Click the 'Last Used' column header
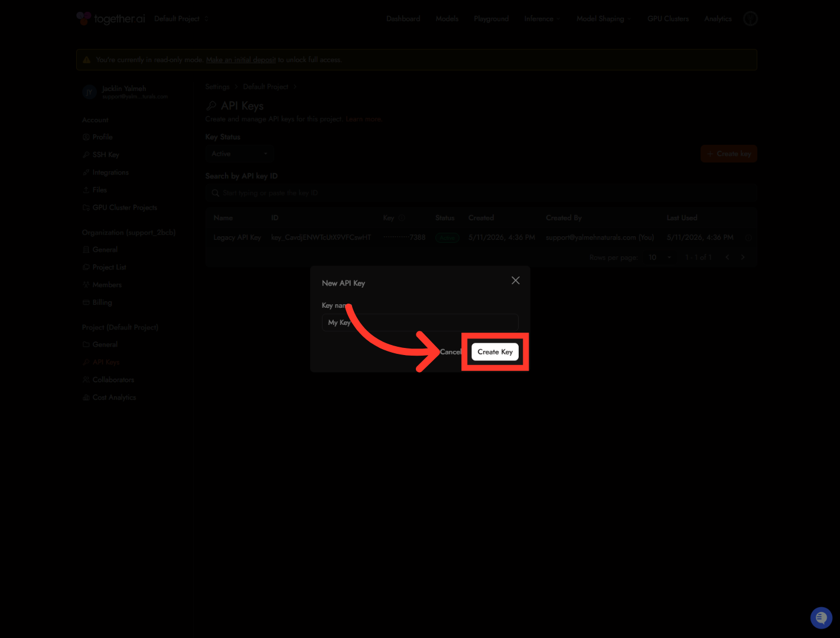This screenshot has width=840, height=638. (682, 218)
